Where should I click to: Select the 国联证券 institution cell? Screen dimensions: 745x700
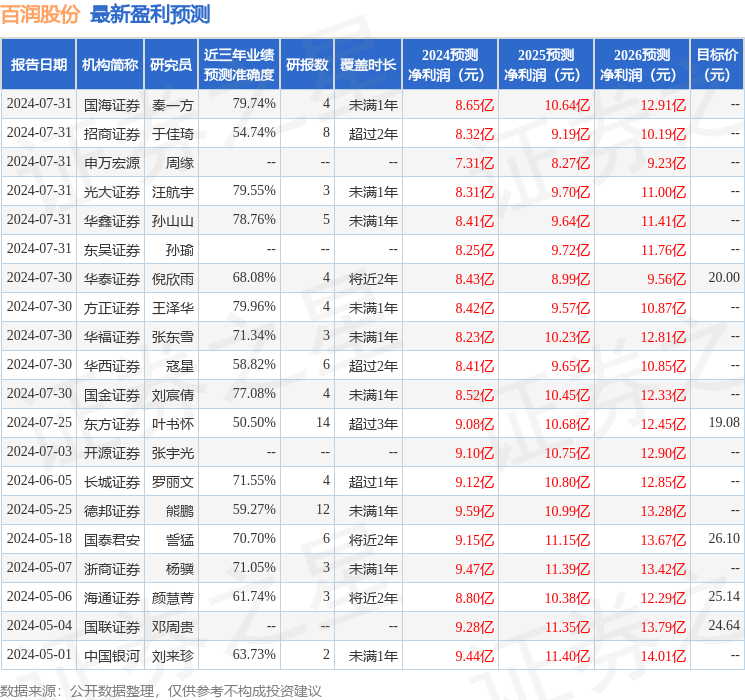click(x=112, y=627)
